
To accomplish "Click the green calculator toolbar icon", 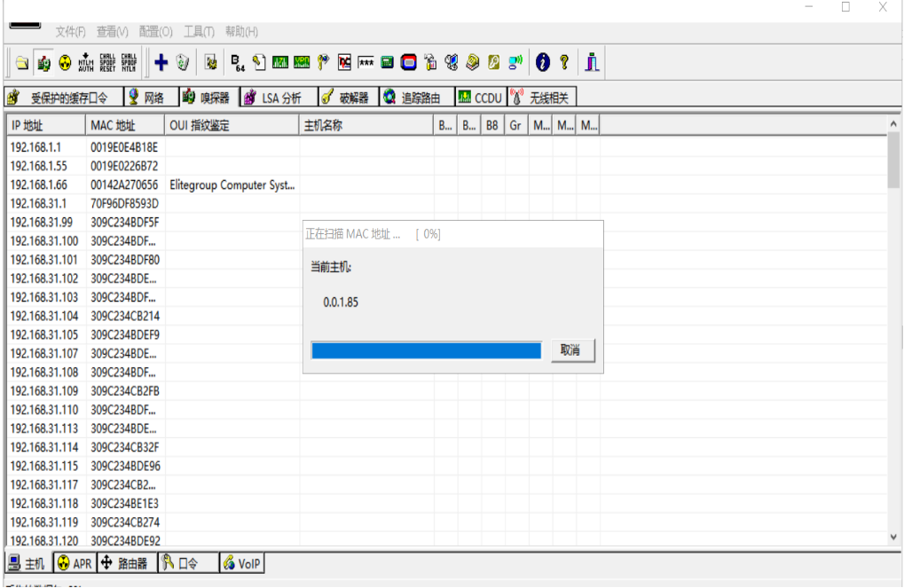I will (387, 62).
